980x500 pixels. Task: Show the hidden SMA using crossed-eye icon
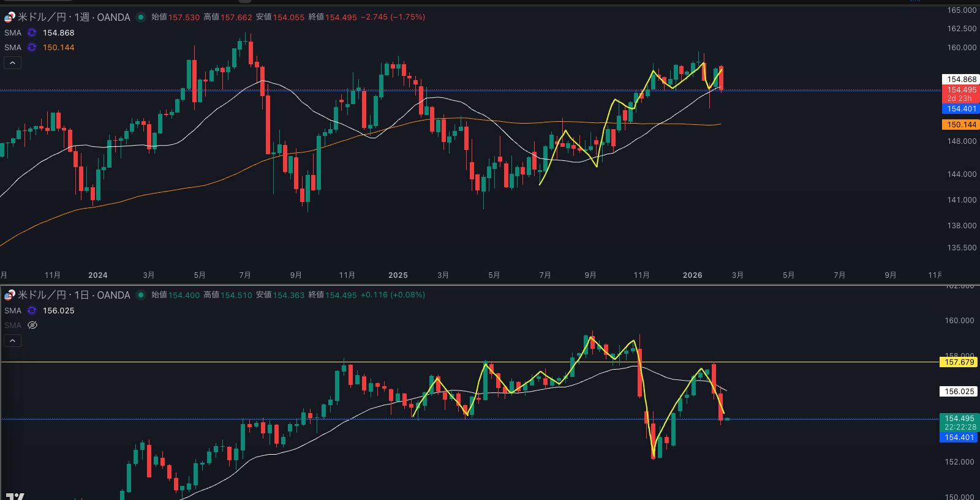pos(32,326)
